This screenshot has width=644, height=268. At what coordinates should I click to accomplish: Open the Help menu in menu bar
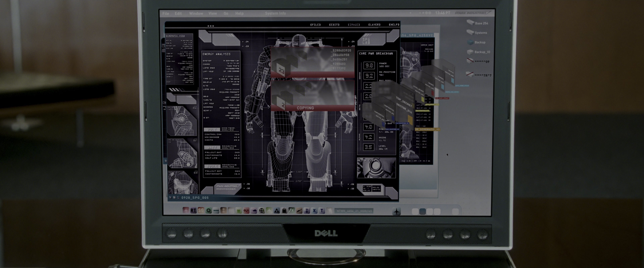(x=239, y=14)
